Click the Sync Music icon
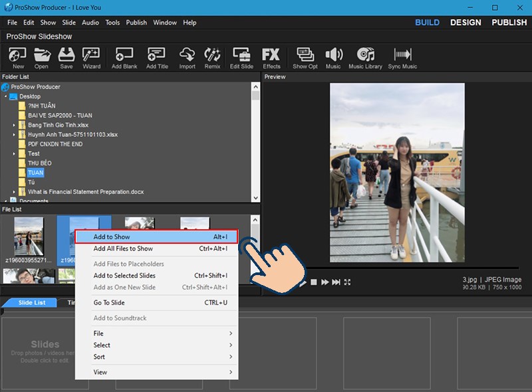532x392 pixels. 402,58
